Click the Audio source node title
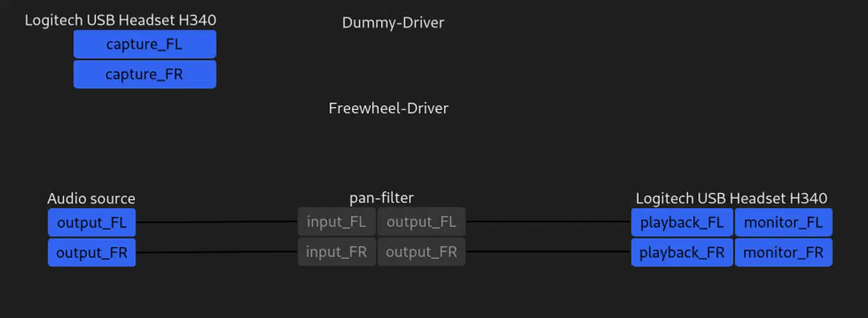The image size is (868, 318). (x=91, y=199)
